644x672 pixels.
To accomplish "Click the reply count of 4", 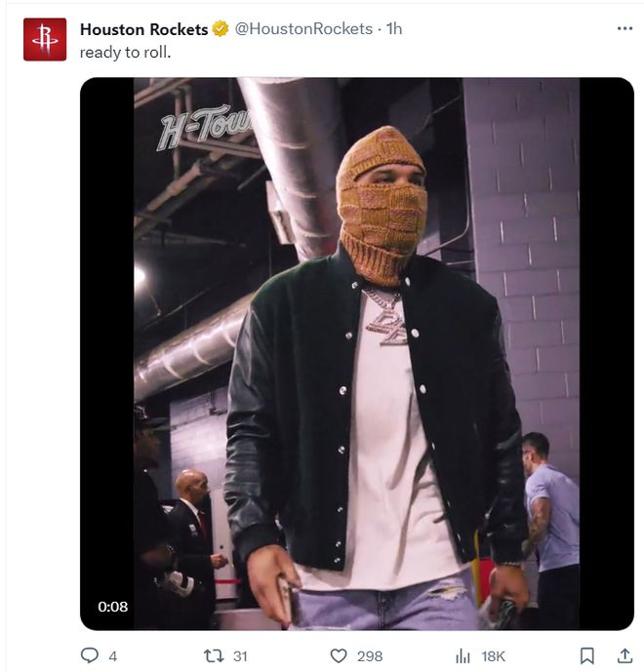I will coord(113,656).
